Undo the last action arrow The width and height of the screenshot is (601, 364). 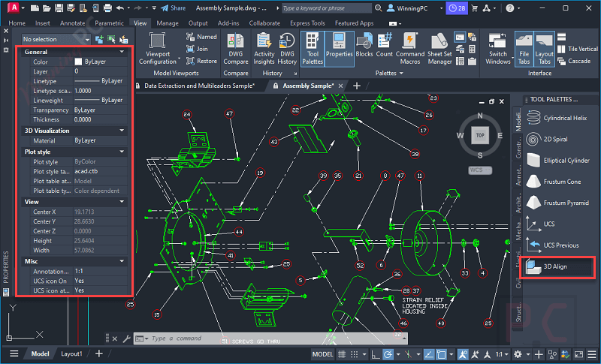coord(120,8)
